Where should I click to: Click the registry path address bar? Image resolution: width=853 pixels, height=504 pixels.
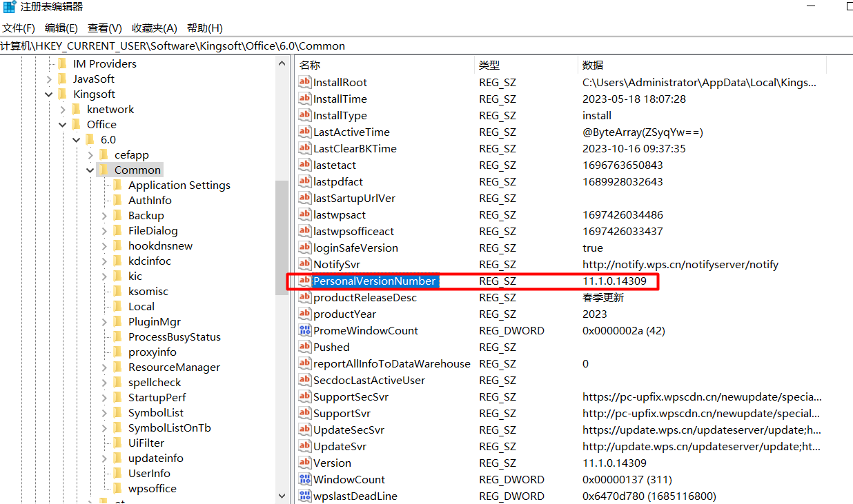[426, 46]
